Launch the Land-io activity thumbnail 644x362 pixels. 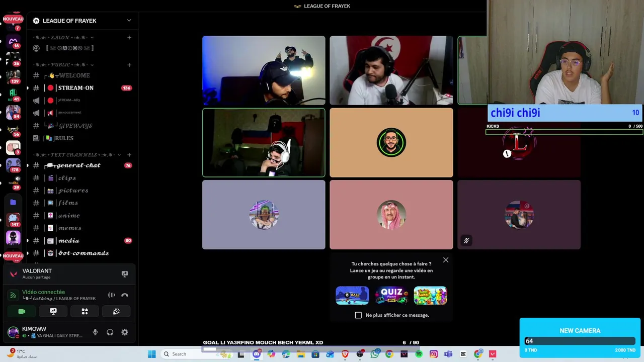[x=431, y=296]
